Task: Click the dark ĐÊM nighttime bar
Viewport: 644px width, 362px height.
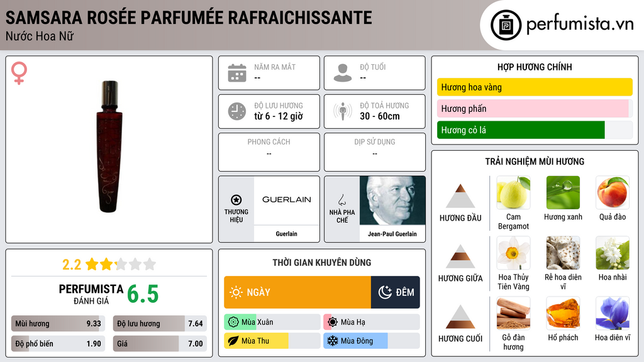Action: pyautogui.click(x=396, y=292)
